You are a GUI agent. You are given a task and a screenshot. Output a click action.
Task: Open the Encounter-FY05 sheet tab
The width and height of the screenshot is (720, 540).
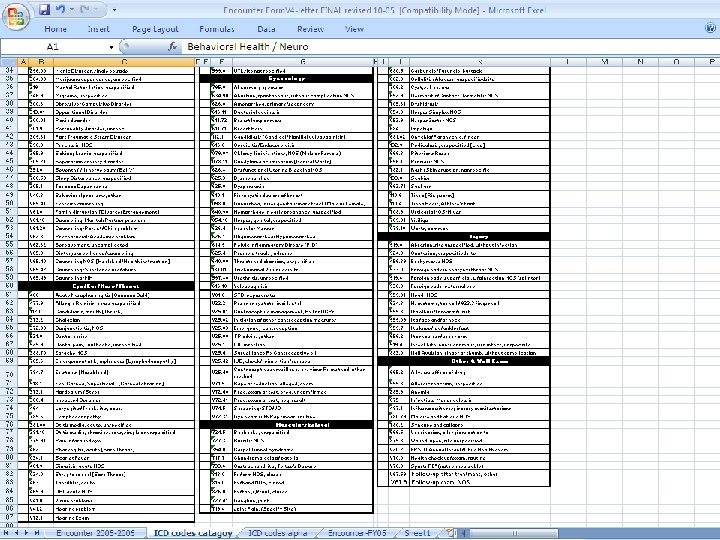click(356, 533)
